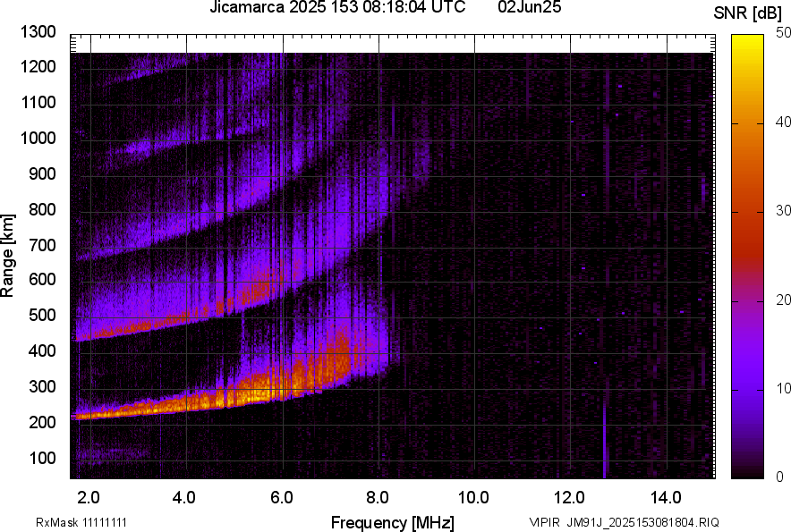This screenshot has width=791, height=532.
Task: Click the frequency tick label '14.0'
Action: point(666,498)
